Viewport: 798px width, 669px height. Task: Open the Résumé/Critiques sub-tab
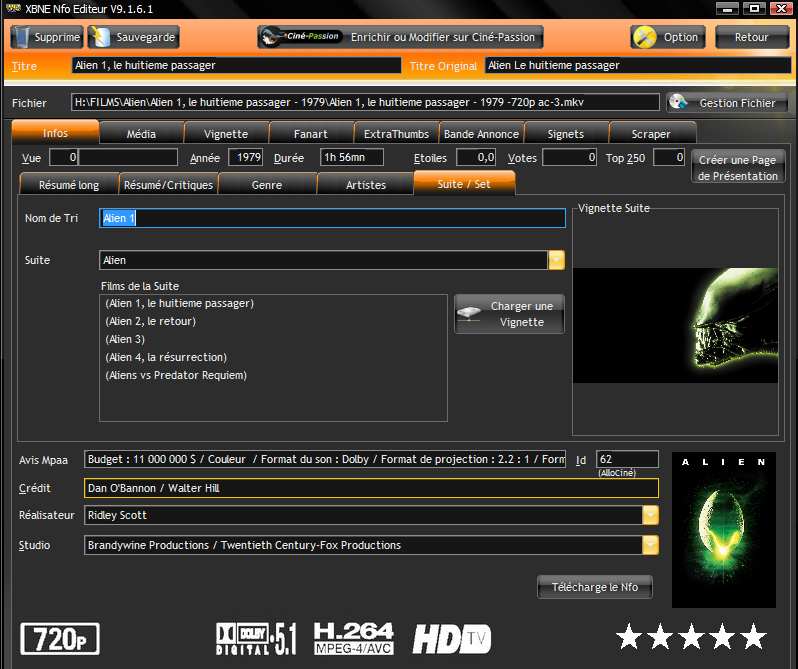click(168, 185)
